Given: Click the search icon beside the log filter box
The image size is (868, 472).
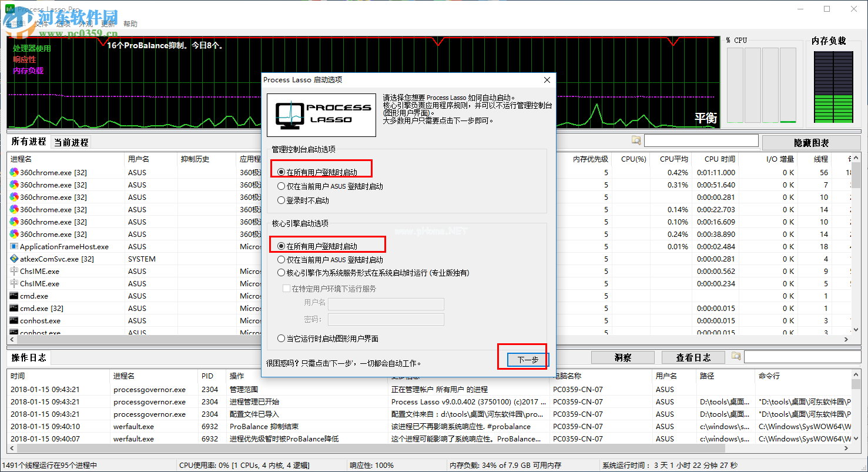Looking at the screenshot, I should pos(736,356).
